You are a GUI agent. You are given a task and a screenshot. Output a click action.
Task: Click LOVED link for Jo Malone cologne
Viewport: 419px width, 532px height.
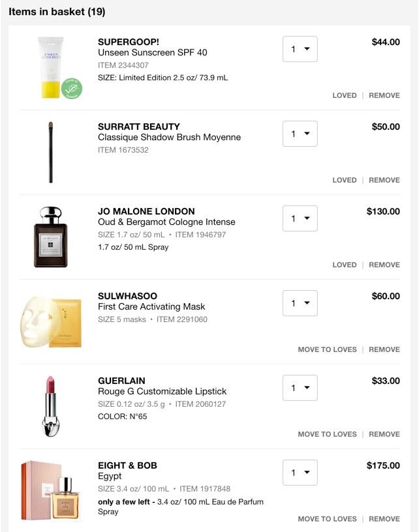tap(345, 265)
